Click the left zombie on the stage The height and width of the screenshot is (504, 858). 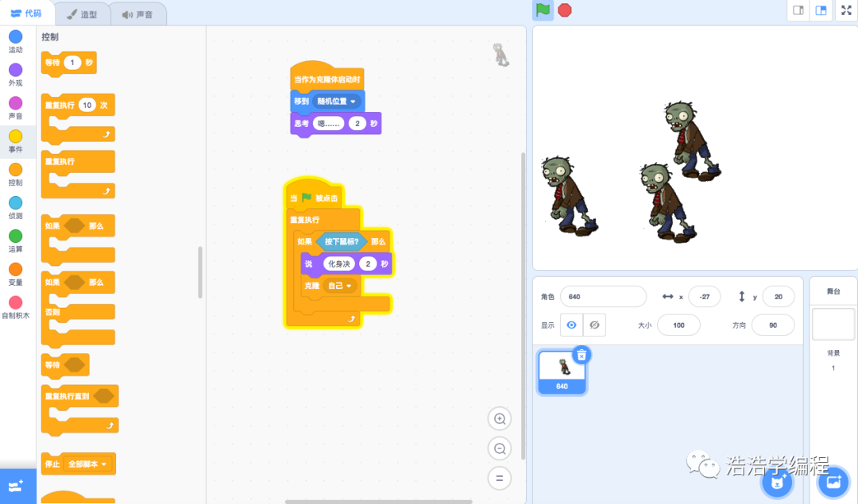[x=569, y=196]
